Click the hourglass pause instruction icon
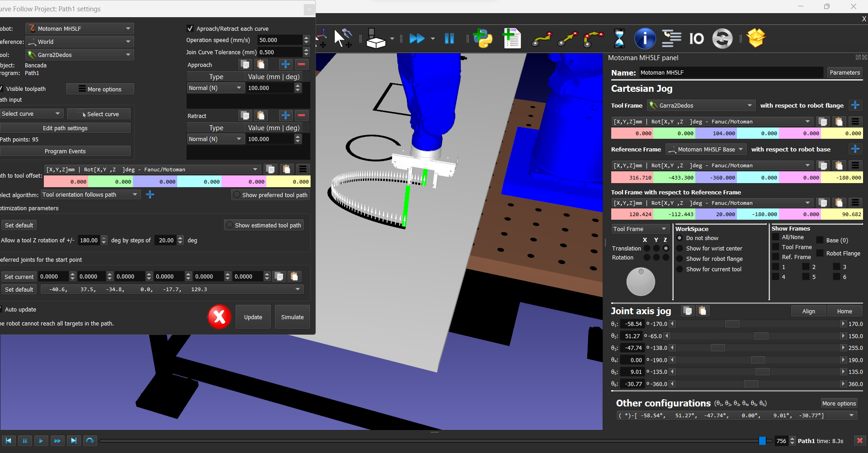868x453 pixels. pos(619,38)
